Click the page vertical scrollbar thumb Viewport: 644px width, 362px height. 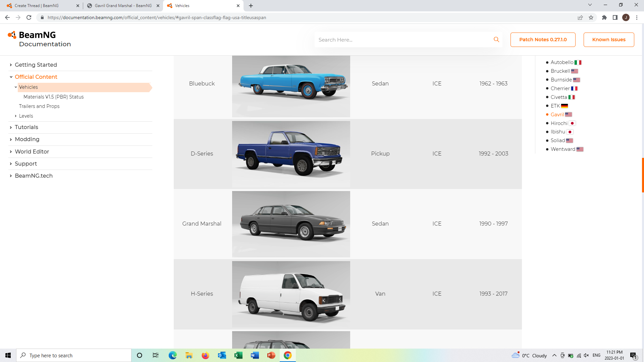coord(643,175)
